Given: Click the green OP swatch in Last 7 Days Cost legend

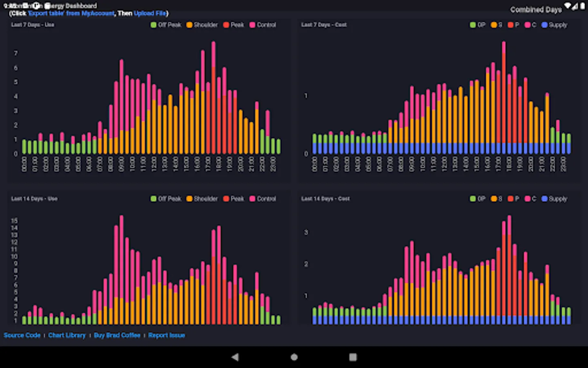Looking at the screenshot, I should point(473,25).
